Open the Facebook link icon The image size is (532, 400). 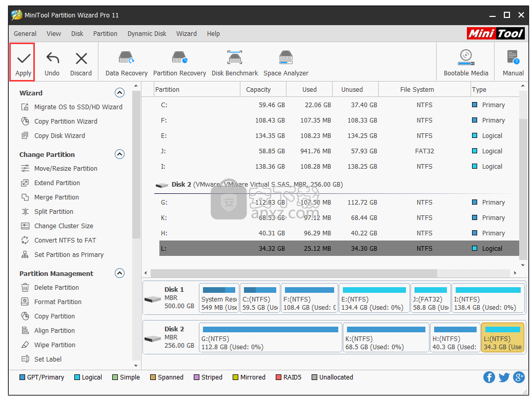[489, 377]
